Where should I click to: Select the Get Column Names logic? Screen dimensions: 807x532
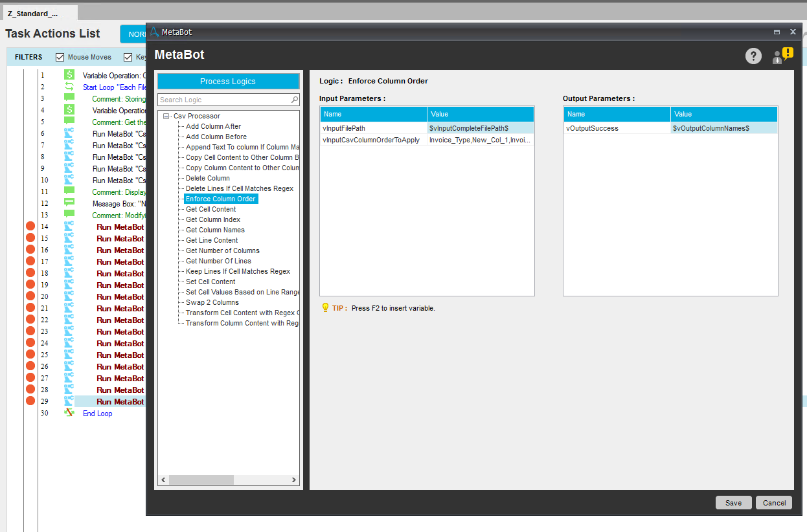coord(215,230)
